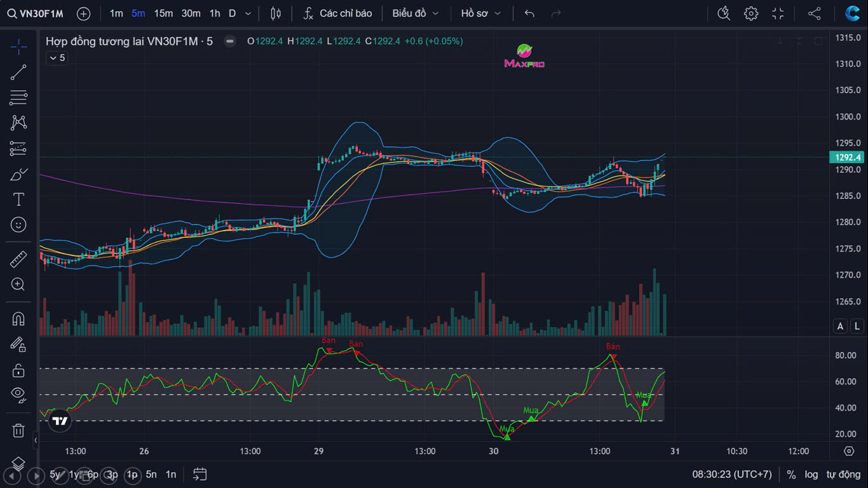Select the brush drawing tool
The height and width of the screenshot is (488, 868).
click(x=18, y=174)
